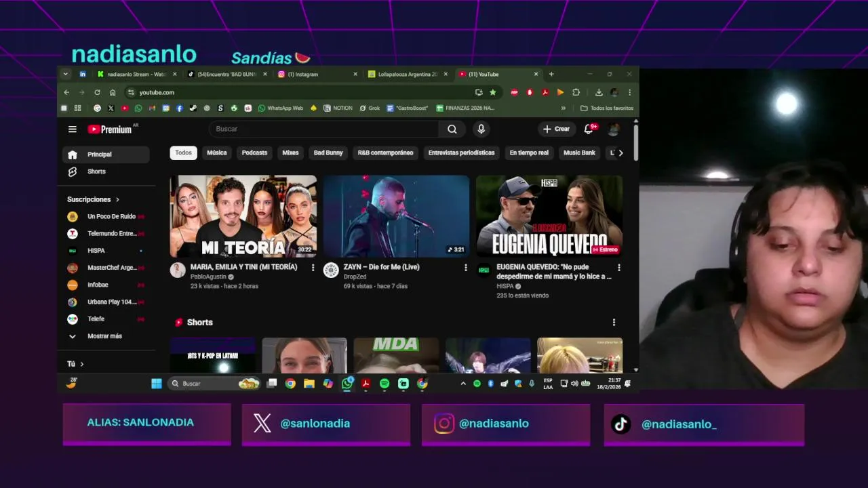Open File Explorer from the taskbar

pyautogui.click(x=309, y=384)
